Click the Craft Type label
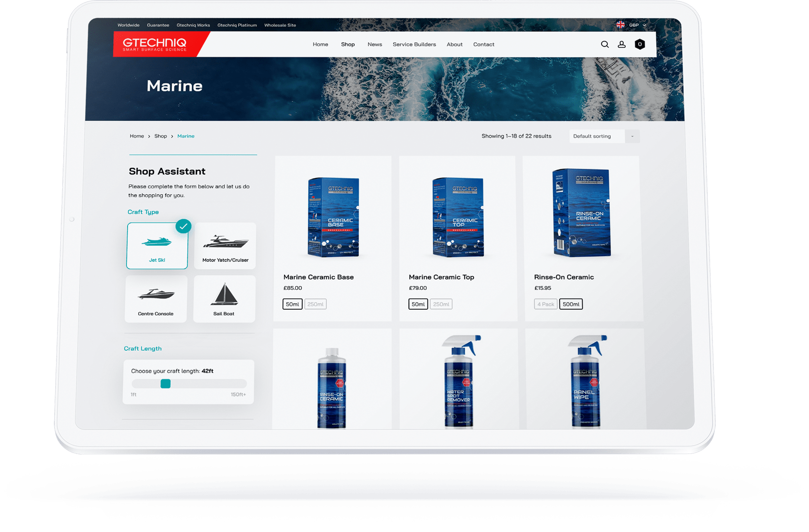Image resolution: width=809 pixels, height=532 pixels. point(143,212)
